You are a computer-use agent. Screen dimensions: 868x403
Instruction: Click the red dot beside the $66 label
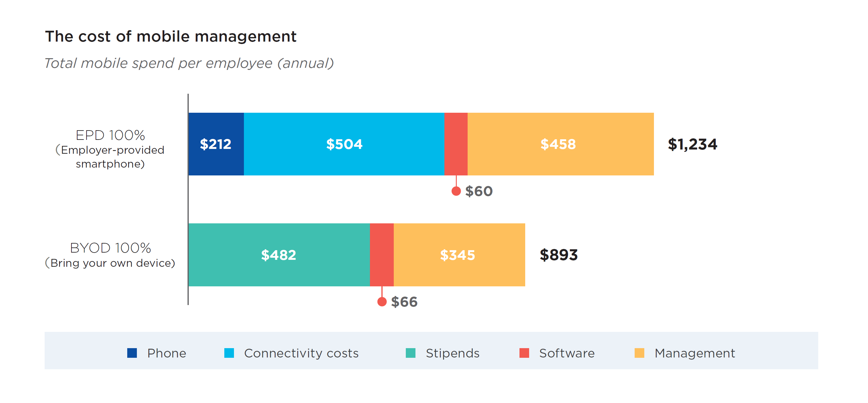(382, 302)
